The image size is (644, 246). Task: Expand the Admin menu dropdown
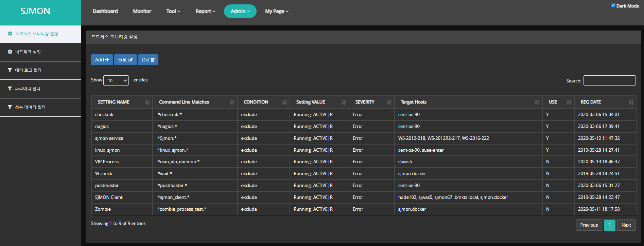(240, 11)
